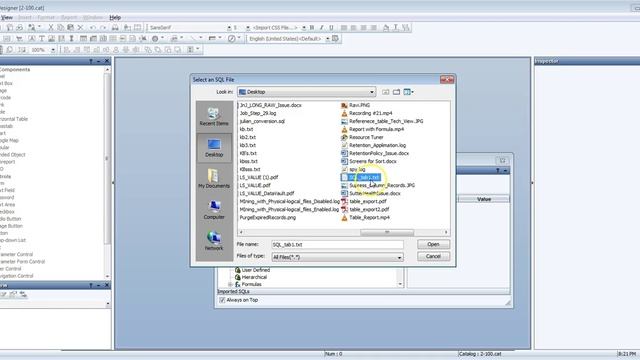
Task: Select the file julian_conversion.sql
Action: (x=262, y=121)
